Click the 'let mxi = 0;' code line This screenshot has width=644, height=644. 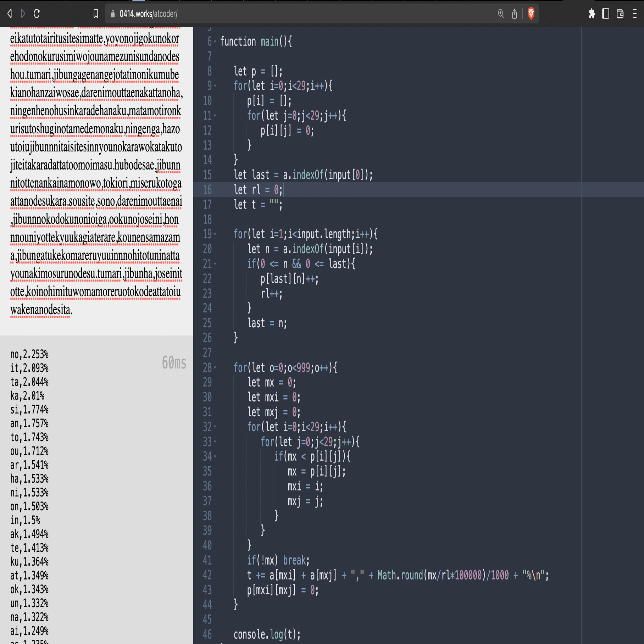coord(274,397)
